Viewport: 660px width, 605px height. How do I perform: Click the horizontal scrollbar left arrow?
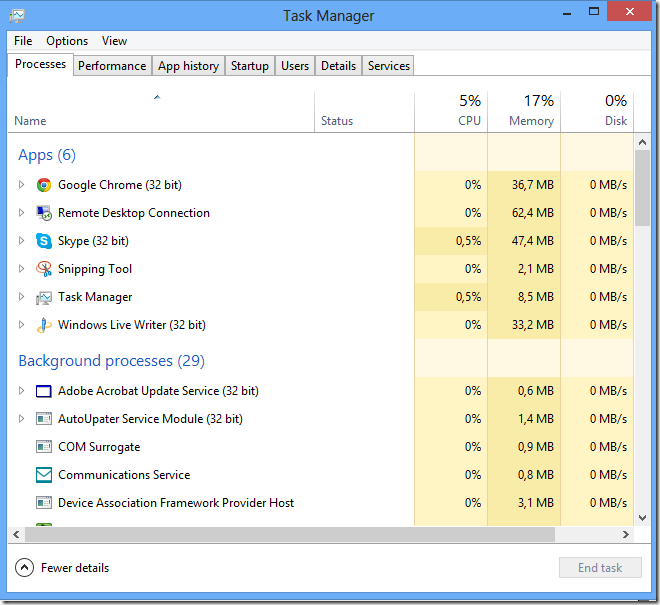coord(16,534)
